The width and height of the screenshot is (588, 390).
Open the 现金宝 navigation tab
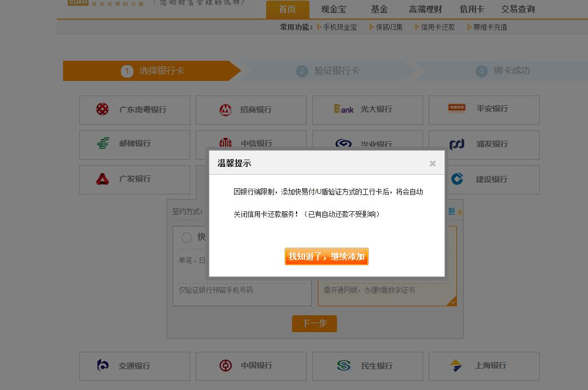point(334,9)
